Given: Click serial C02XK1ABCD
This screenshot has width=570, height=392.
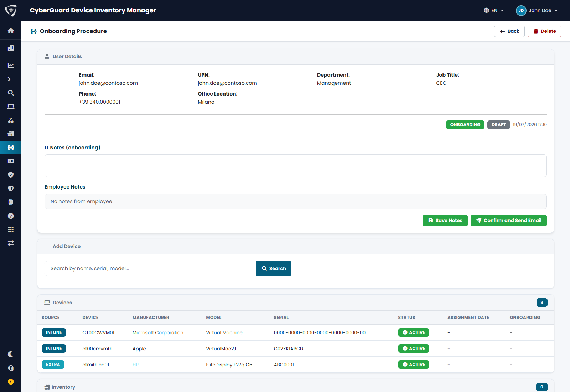Looking at the screenshot, I should (289, 349).
